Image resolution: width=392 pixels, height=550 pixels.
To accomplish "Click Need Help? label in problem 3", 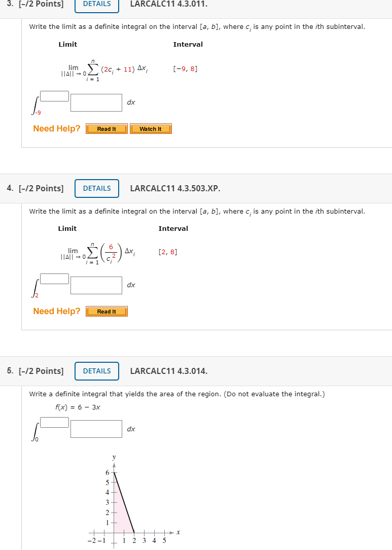I will [x=56, y=128].
